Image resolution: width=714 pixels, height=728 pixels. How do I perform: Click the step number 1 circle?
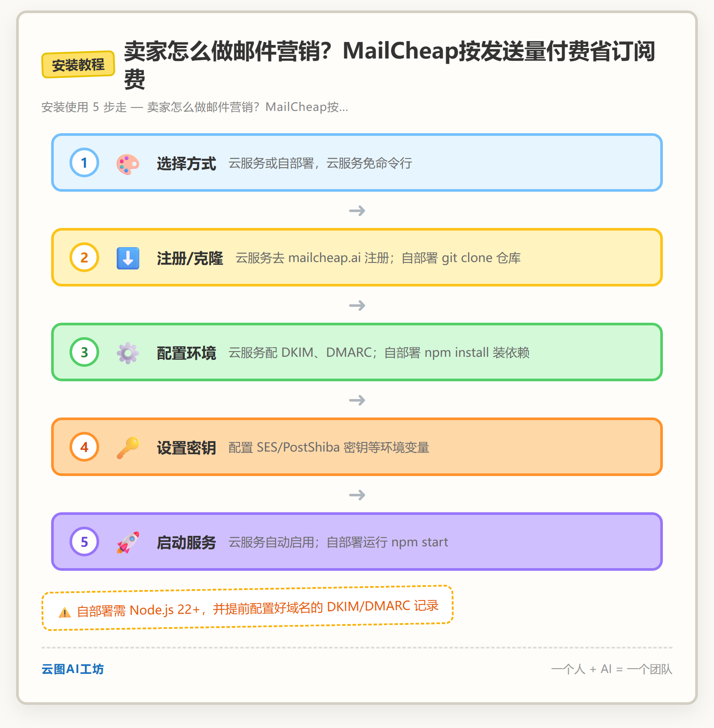click(84, 163)
